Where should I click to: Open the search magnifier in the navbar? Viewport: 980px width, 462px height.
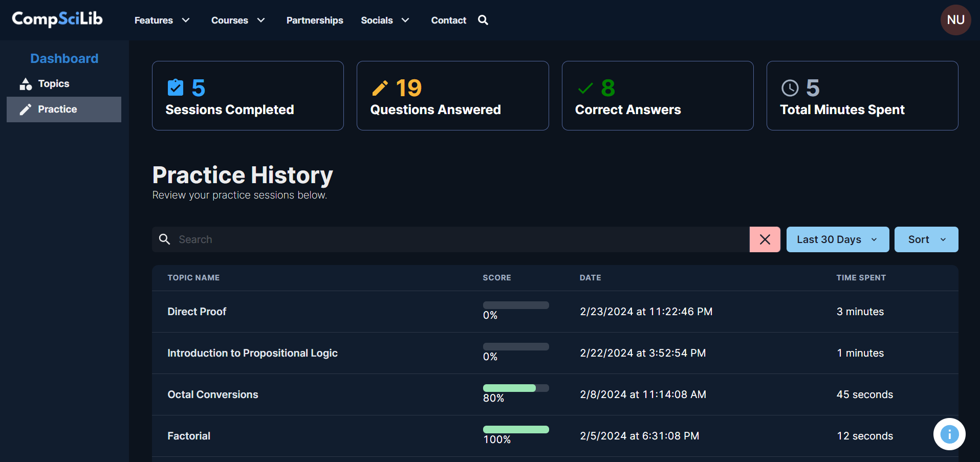(x=483, y=20)
